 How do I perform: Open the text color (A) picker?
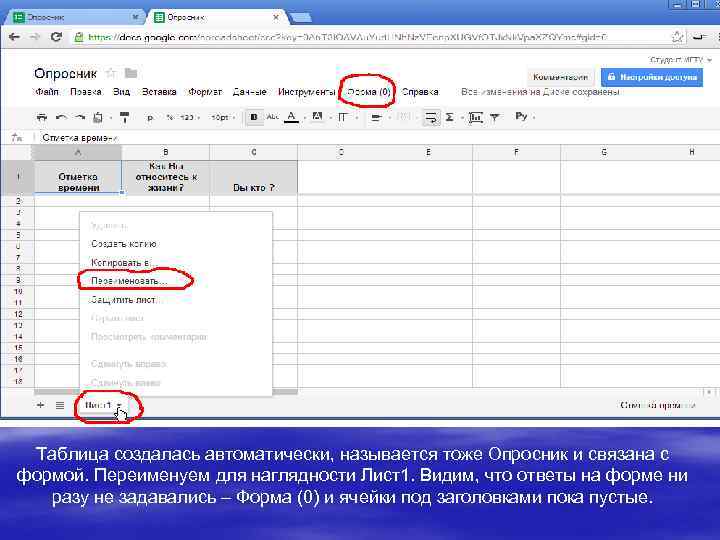(291, 117)
